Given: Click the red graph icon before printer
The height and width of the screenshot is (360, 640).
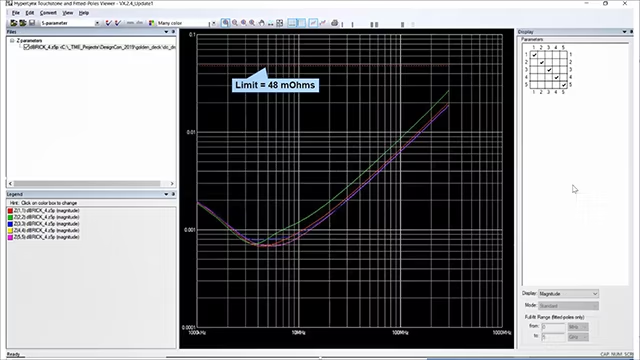Looking at the screenshot, I should coord(322,23).
